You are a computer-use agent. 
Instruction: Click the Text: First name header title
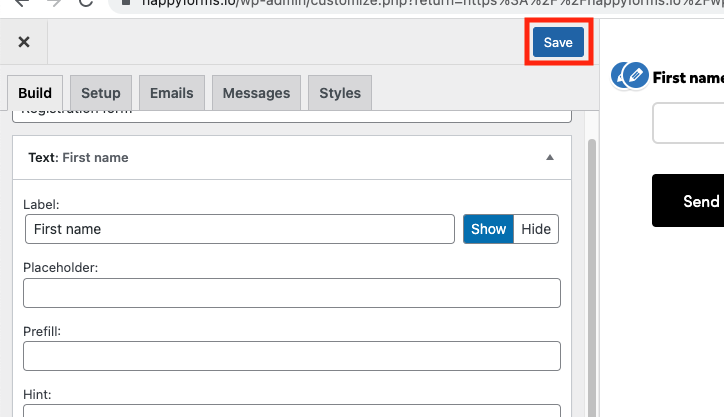click(x=78, y=157)
